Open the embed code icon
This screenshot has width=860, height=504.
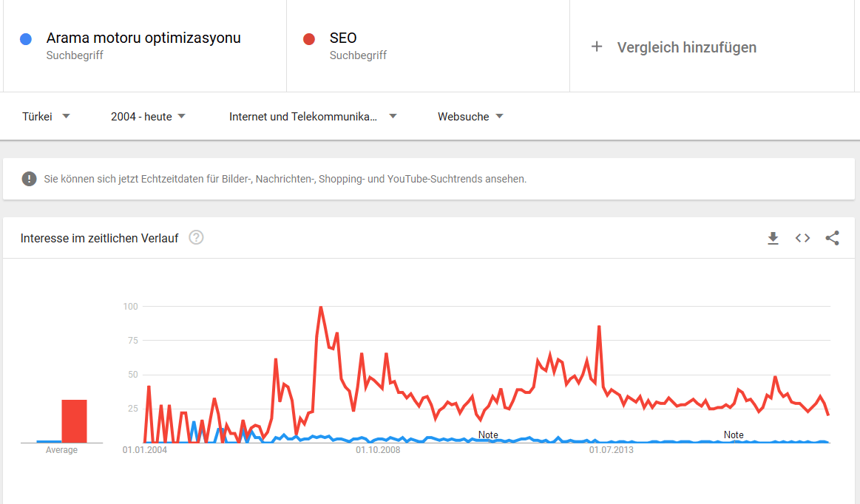pyautogui.click(x=802, y=238)
